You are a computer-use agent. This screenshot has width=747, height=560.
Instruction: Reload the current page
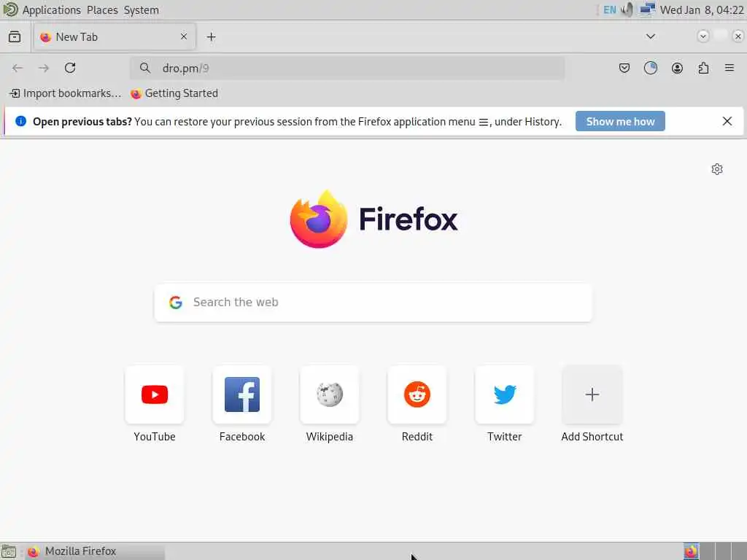pos(70,68)
